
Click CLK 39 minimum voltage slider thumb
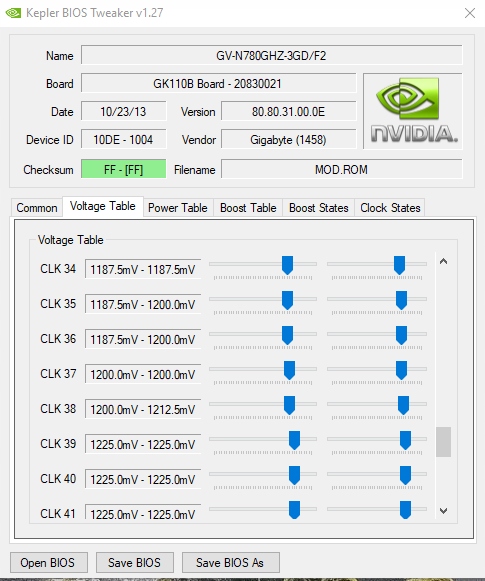294,440
